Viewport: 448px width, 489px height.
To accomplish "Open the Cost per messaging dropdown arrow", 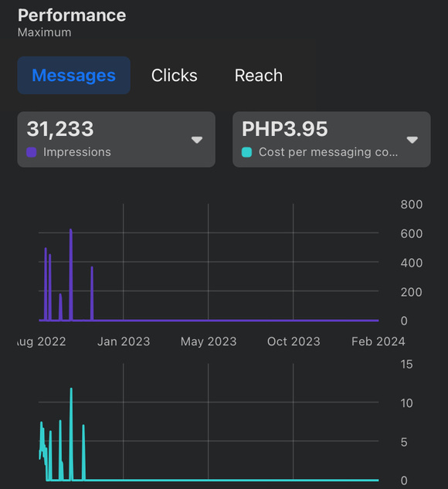I will (412, 140).
